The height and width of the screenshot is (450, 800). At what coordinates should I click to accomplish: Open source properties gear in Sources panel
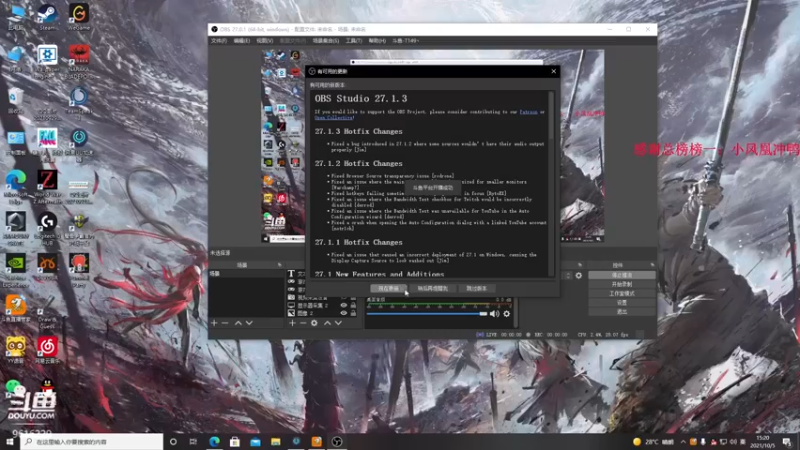tap(314, 323)
